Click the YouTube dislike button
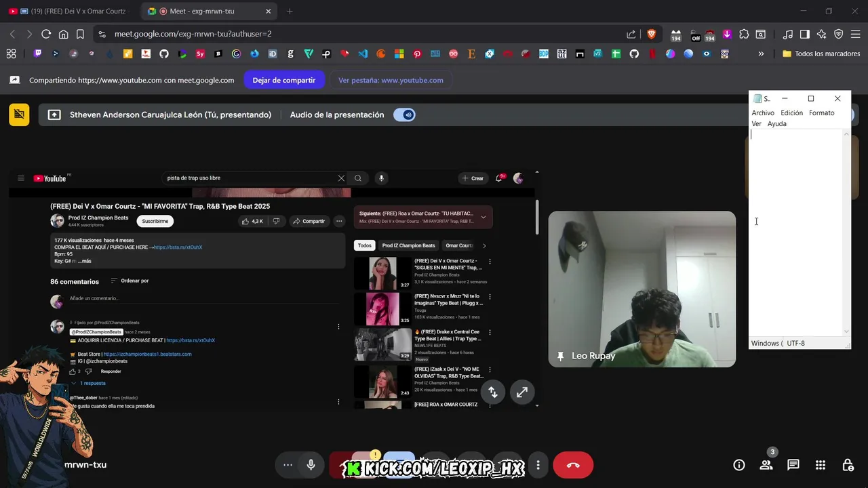This screenshot has width=868, height=488. (x=276, y=221)
